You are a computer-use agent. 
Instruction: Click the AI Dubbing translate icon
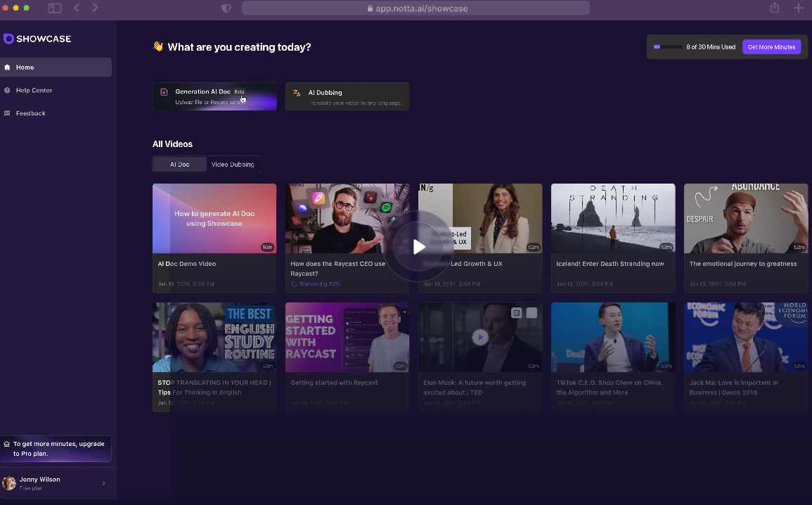point(297,93)
